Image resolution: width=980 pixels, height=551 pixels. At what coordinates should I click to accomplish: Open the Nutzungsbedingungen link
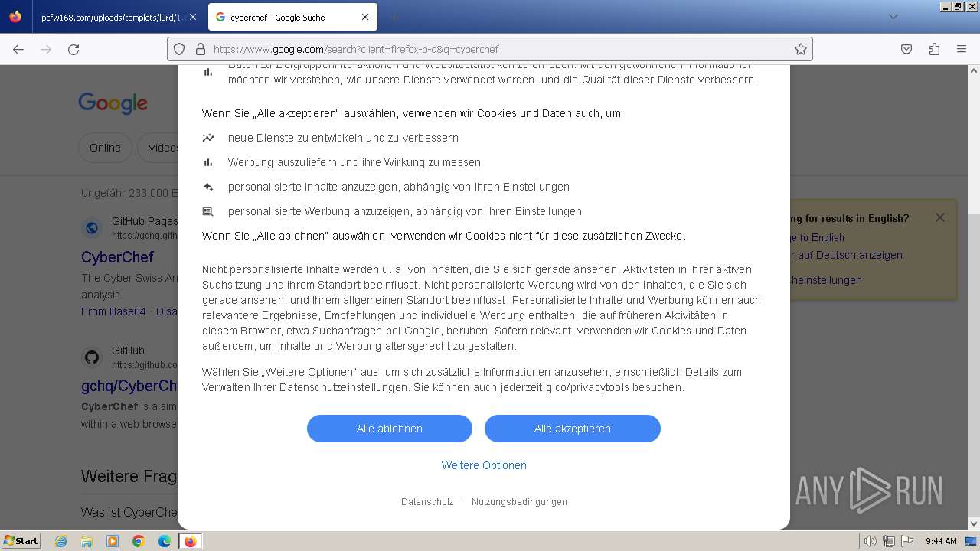click(519, 502)
